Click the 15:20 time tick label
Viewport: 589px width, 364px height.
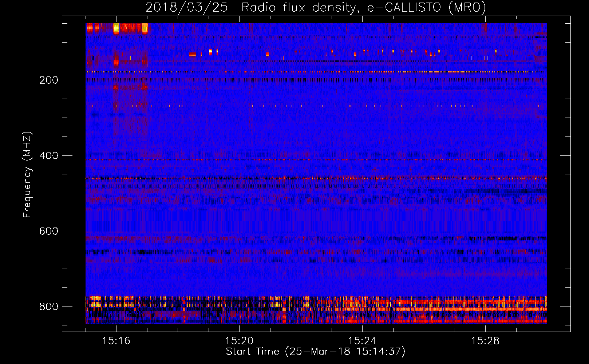coord(239,341)
